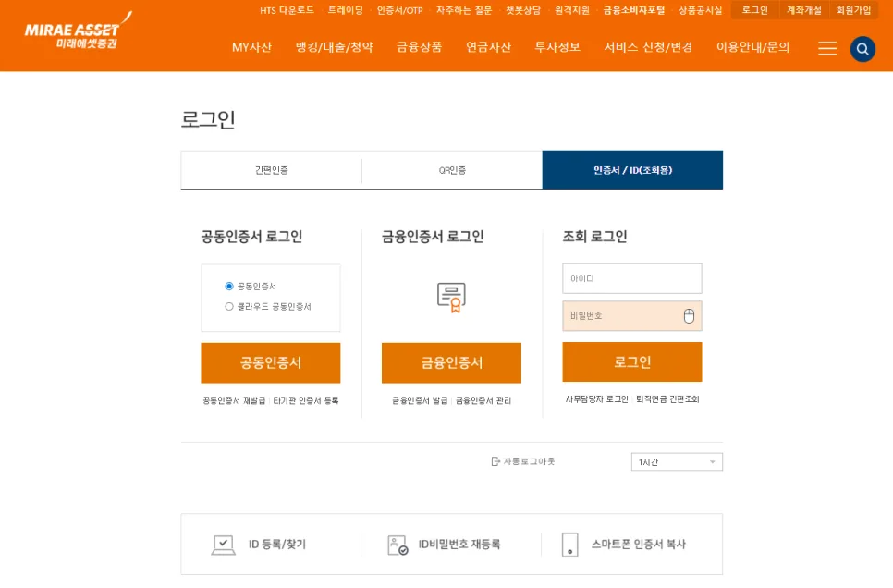Open the 챗봇상담 link
893x588 pixels.
click(523, 10)
